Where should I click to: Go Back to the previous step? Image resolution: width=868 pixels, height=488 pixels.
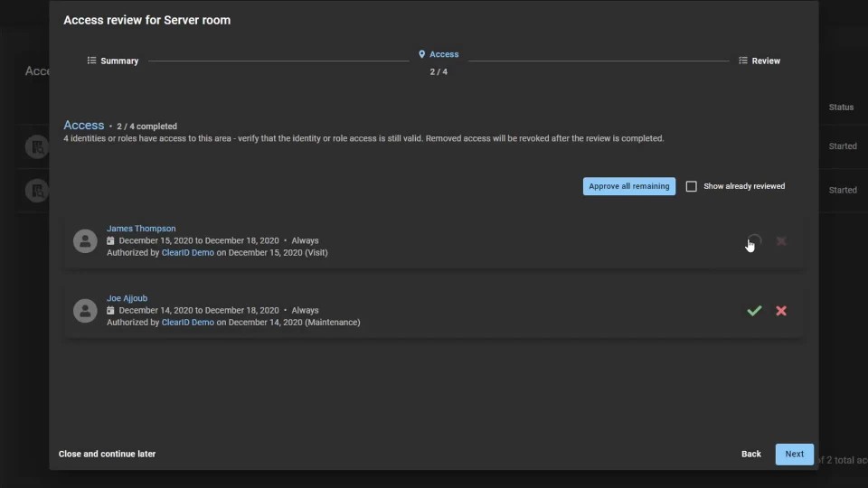click(x=750, y=454)
